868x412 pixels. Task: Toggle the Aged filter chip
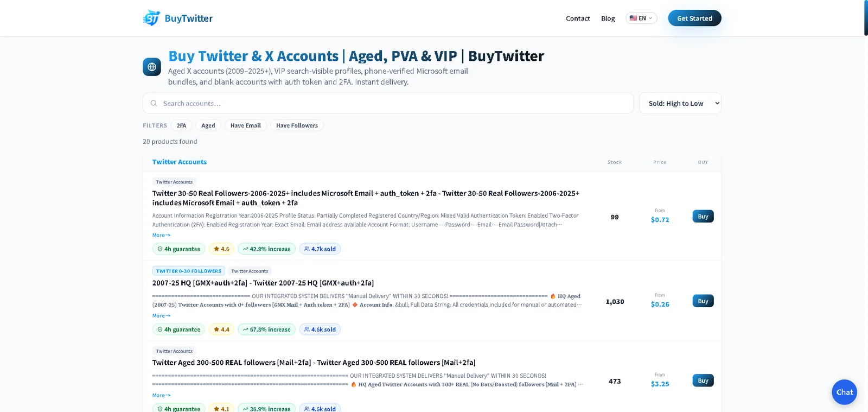click(x=208, y=125)
